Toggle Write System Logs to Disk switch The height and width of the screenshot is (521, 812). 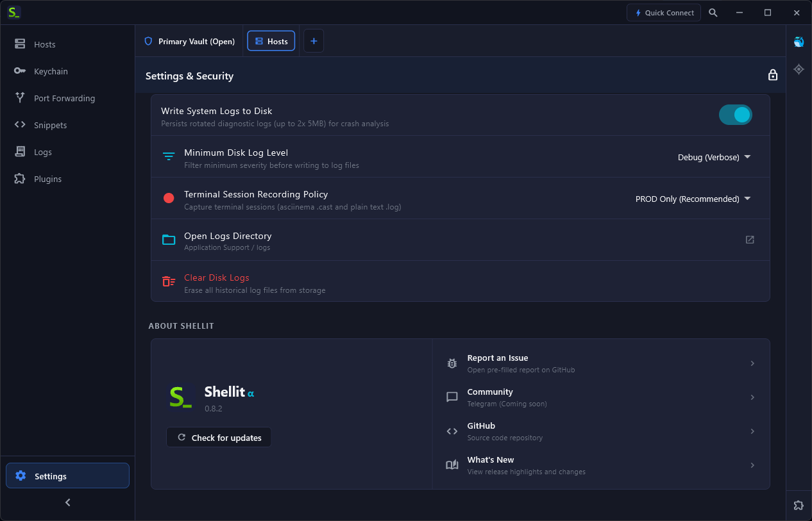[735, 115]
